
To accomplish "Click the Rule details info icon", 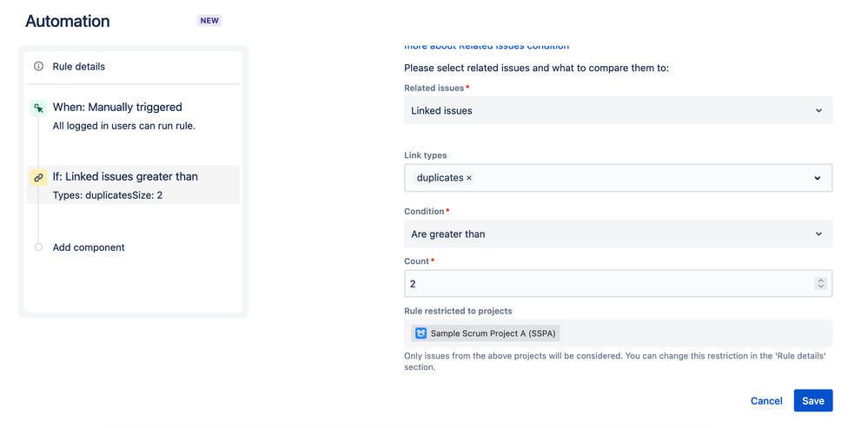I will pos(38,67).
